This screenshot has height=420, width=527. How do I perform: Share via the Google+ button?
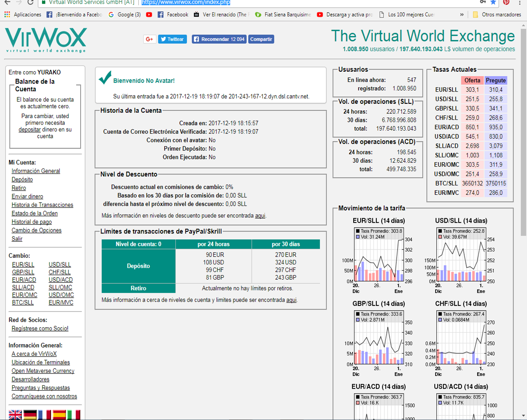(149, 39)
